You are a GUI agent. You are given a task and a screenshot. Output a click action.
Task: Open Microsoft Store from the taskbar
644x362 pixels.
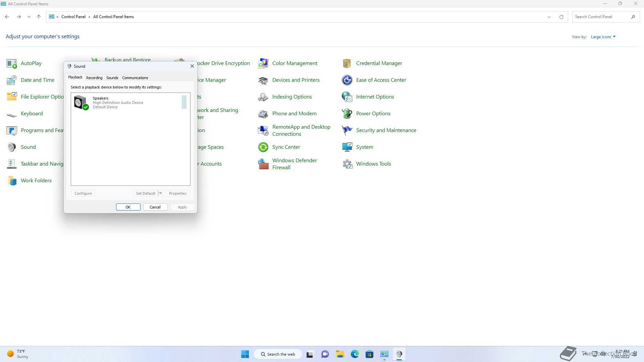pos(369,354)
